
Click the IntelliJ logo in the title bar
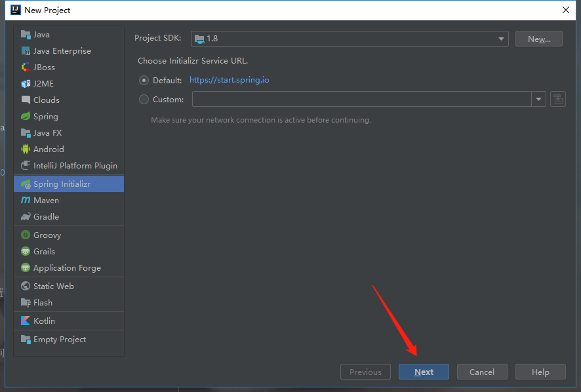click(16, 10)
